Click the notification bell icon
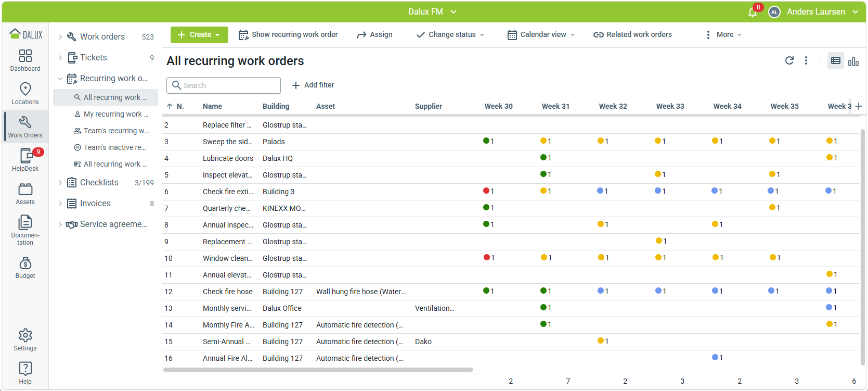The image size is (868, 391). click(x=753, y=12)
